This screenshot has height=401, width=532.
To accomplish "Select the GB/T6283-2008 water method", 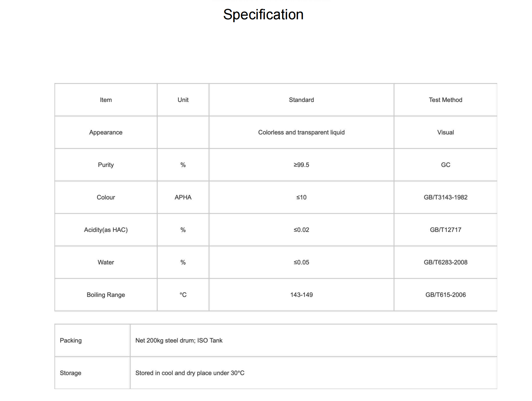I will 445,262.
